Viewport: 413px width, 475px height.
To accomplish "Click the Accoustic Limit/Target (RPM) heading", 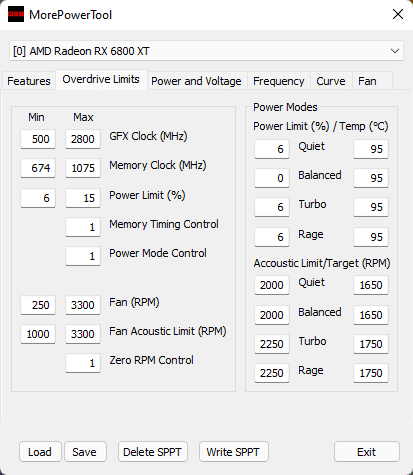I will coord(322,263).
